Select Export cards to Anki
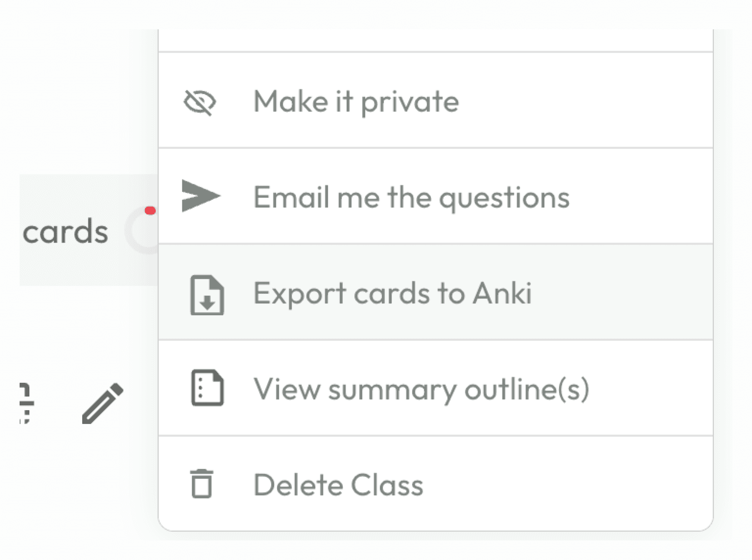The width and height of the screenshot is (752, 560). pyautogui.click(x=392, y=293)
